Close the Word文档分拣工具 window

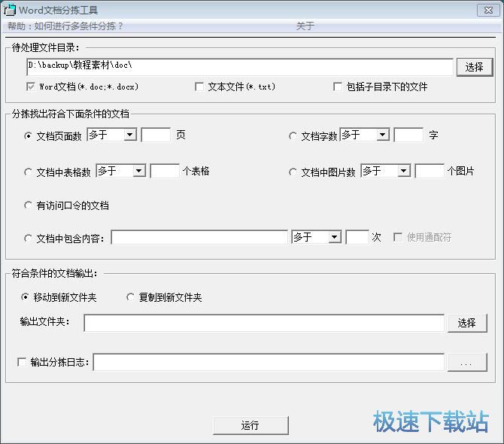tap(488, 11)
